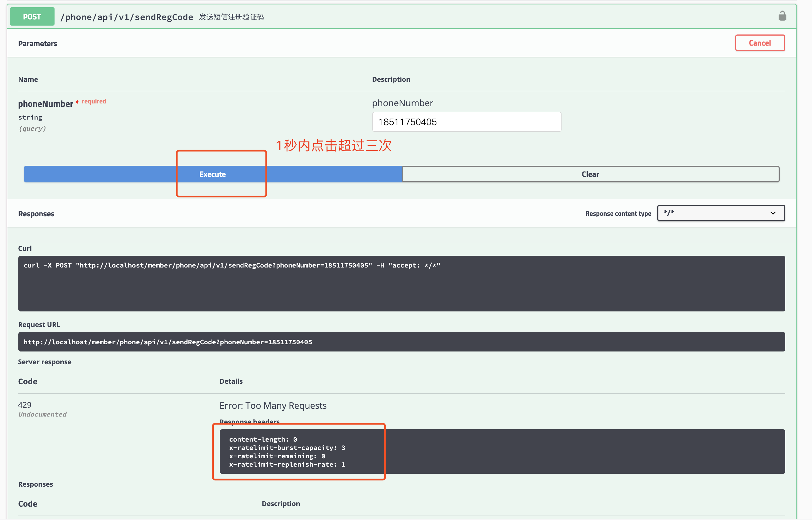Click 'Error: Too Many Requests' text

tap(273, 405)
